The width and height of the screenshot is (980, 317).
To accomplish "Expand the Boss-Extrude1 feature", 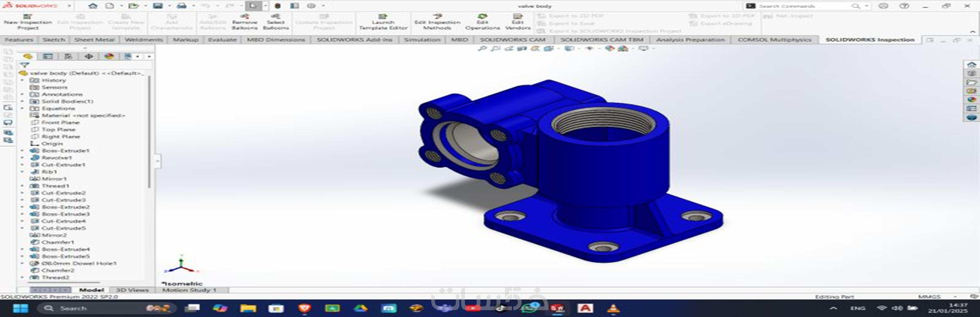I will tap(22, 151).
